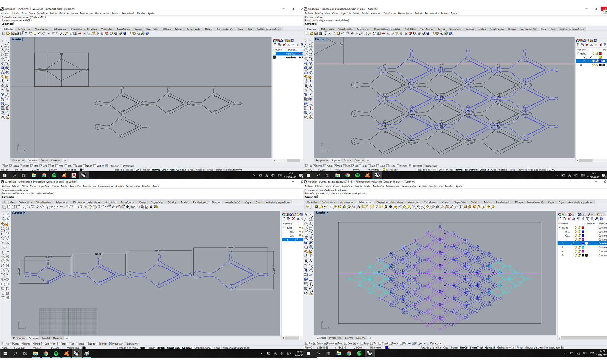Uncheck the Cerca osnap in the bottom-left window
Viewport: 607px width, 364px height.
[12, 344]
